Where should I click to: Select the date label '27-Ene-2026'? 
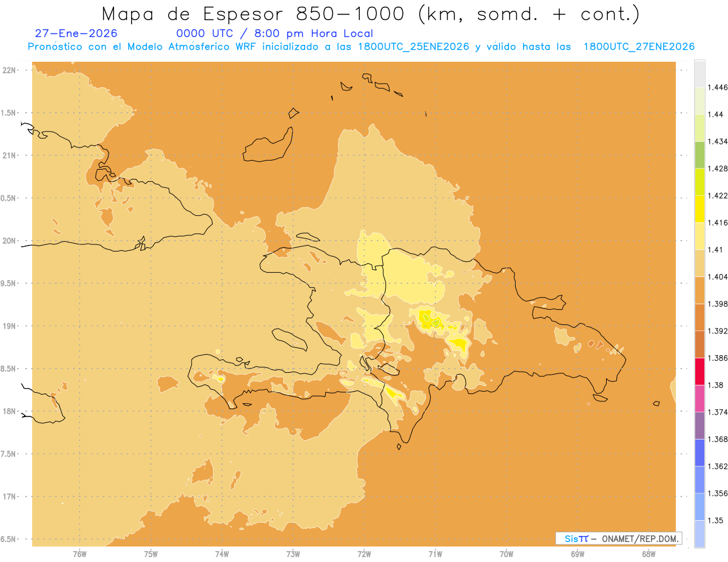(76, 33)
